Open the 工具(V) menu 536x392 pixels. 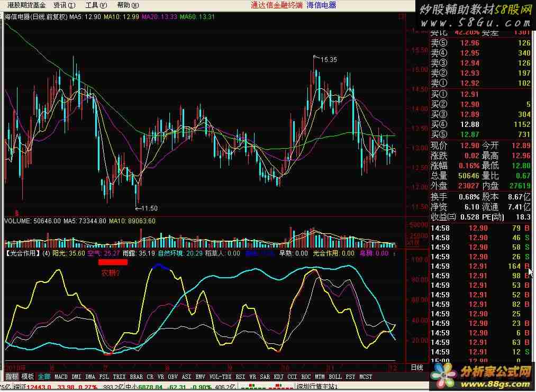pos(96,5)
